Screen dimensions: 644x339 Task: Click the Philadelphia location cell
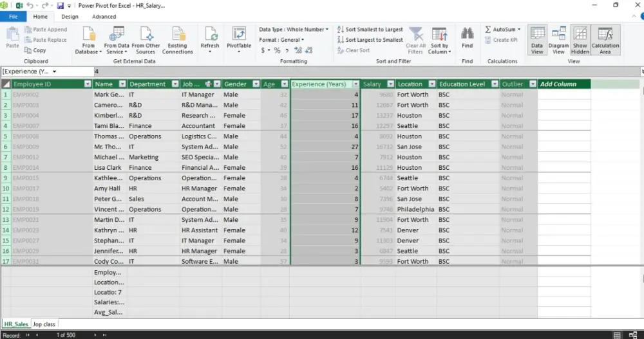click(415, 209)
